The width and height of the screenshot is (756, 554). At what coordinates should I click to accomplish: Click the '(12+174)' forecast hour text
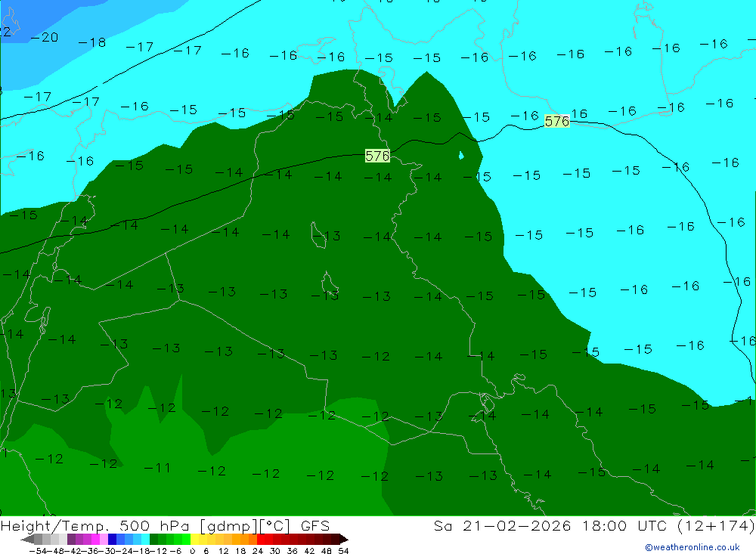click(716, 525)
